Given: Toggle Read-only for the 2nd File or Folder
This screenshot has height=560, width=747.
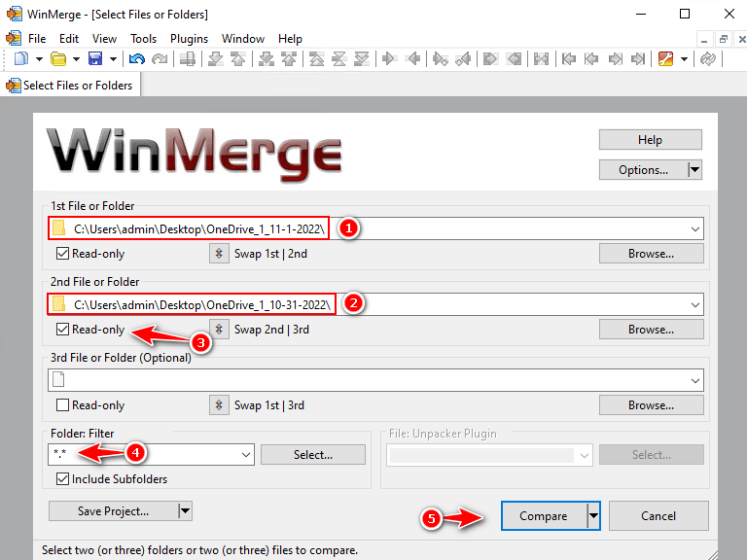Looking at the screenshot, I should click(x=62, y=329).
